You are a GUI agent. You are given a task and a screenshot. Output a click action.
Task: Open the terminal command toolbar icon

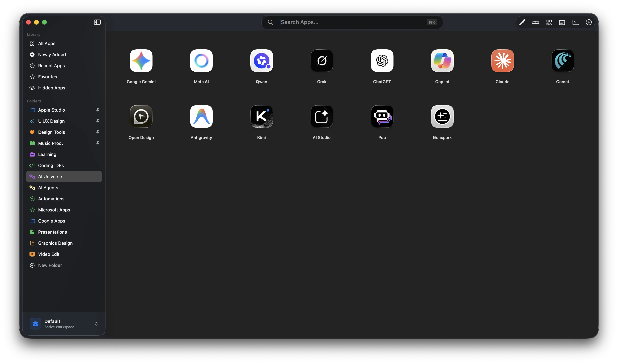(x=576, y=22)
